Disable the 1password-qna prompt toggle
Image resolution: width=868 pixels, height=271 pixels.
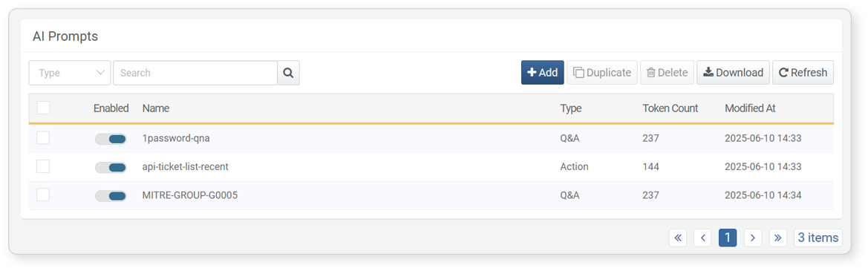pyautogui.click(x=111, y=139)
